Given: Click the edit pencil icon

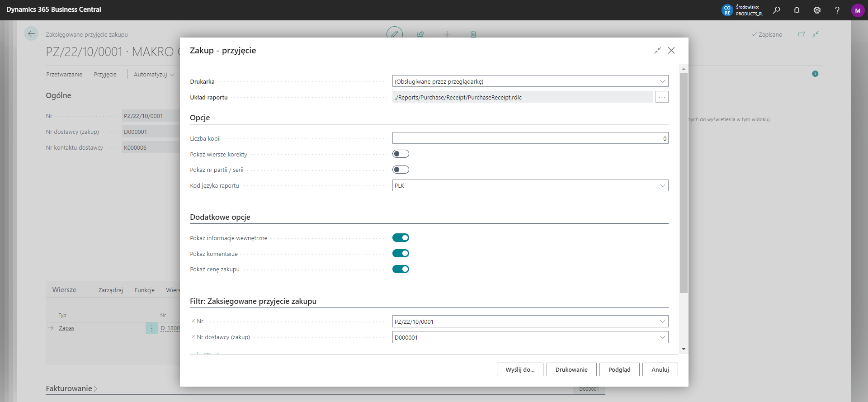Looking at the screenshot, I should coord(394,33).
